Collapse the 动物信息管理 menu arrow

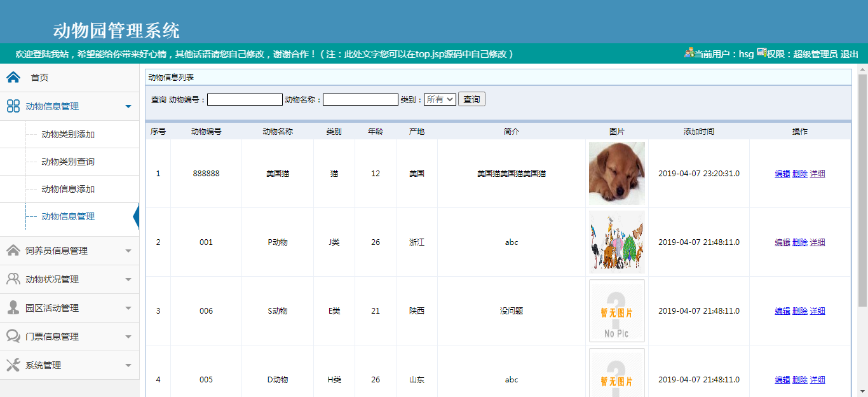point(128,106)
